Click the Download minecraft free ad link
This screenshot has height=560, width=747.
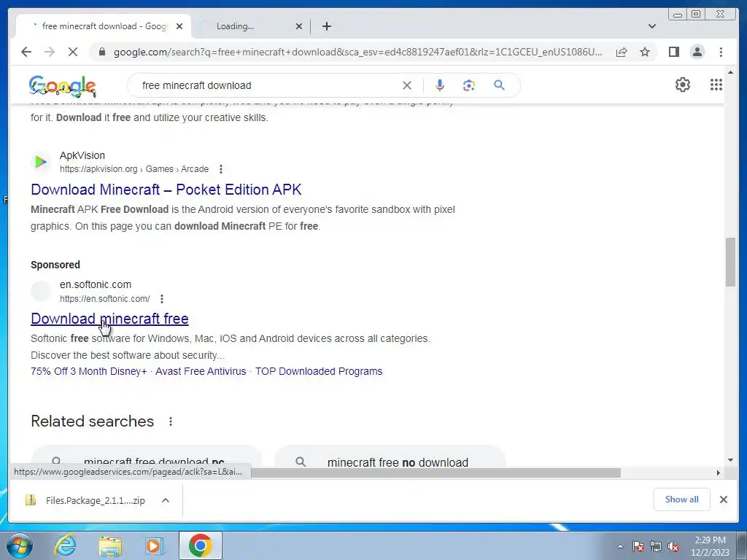click(x=109, y=319)
